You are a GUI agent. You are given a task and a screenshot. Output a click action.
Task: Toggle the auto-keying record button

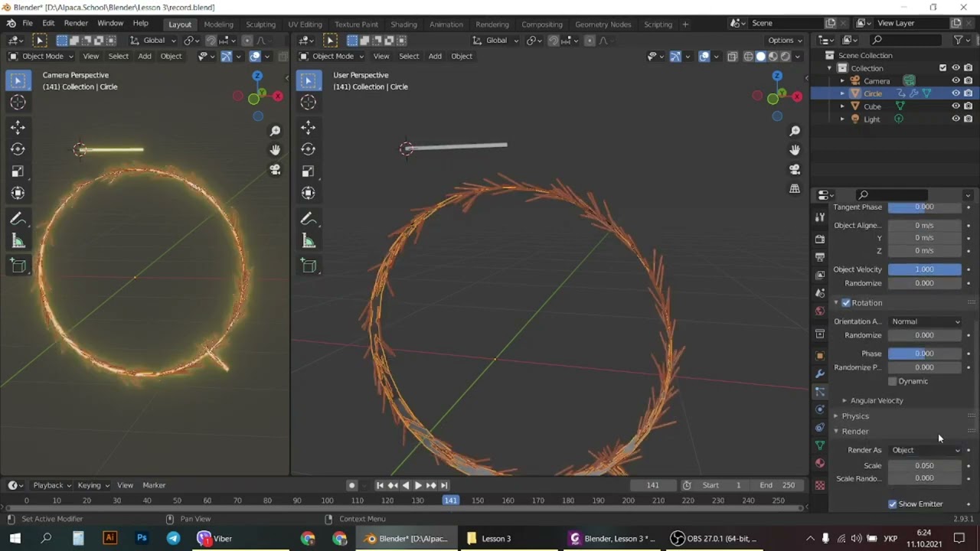pyautogui.click(x=351, y=485)
